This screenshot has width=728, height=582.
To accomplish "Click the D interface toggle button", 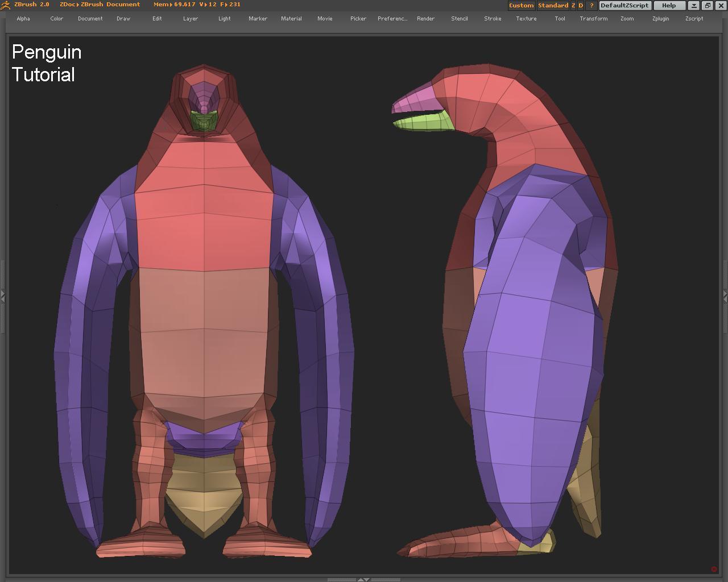I will 581,6.
